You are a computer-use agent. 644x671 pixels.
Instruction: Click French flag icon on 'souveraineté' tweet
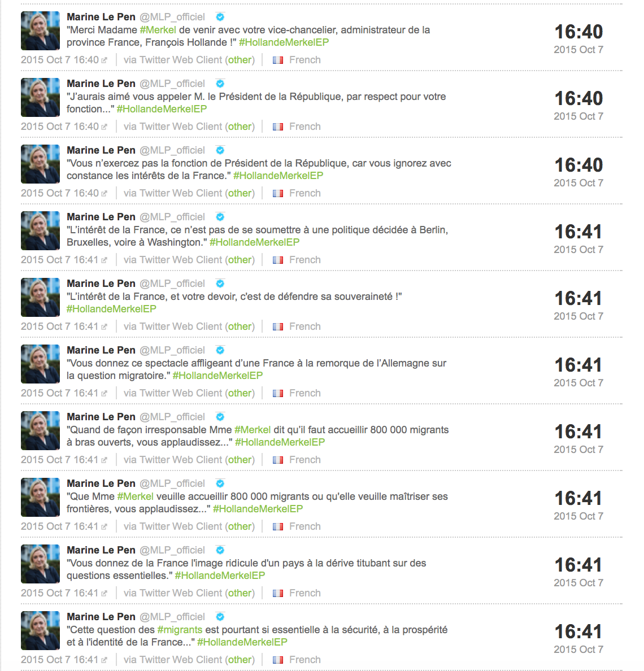[x=278, y=326]
